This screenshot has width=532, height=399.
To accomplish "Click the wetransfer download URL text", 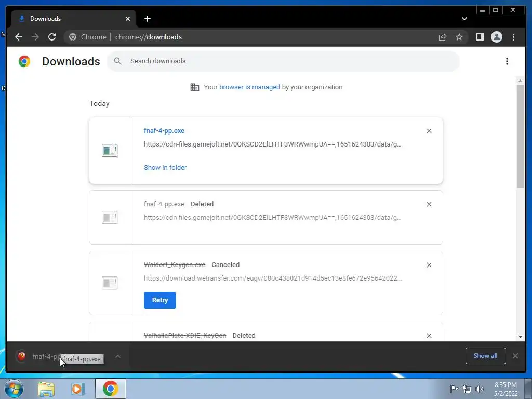I will pos(273,278).
